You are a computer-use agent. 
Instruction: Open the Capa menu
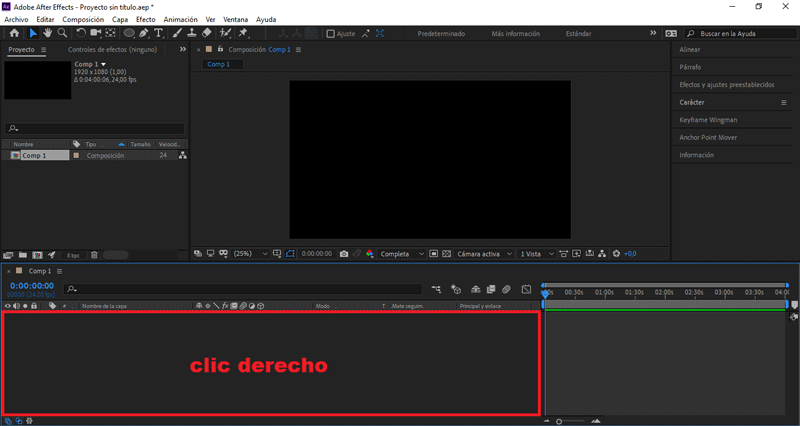click(x=120, y=19)
